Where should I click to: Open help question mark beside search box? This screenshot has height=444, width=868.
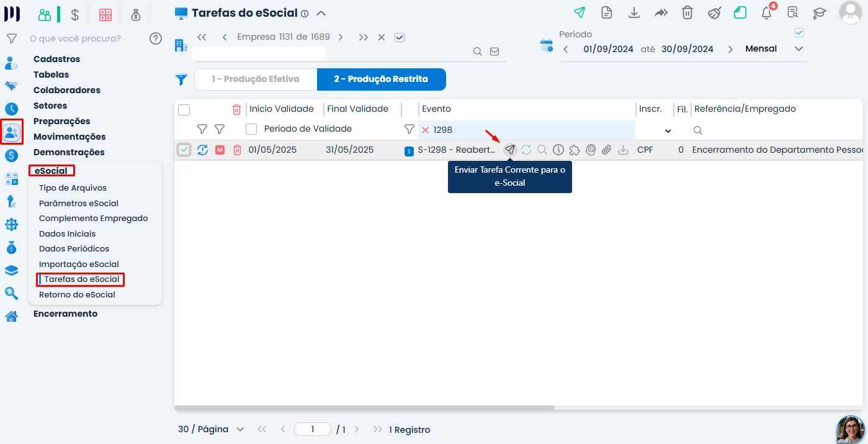tap(156, 39)
